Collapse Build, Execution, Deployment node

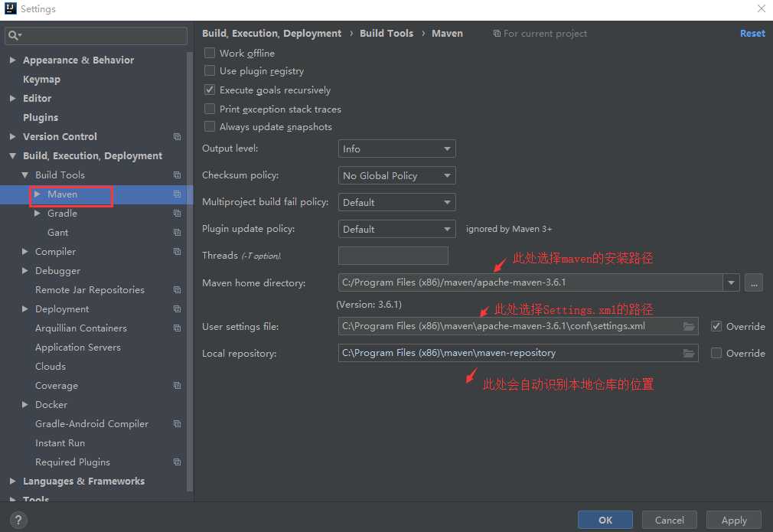coord(12,156)
